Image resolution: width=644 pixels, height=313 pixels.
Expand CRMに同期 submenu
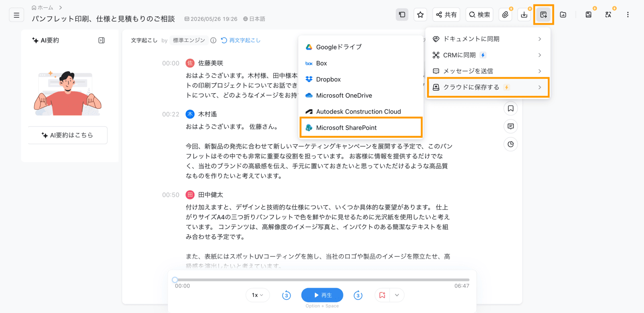tap(487, 55)
